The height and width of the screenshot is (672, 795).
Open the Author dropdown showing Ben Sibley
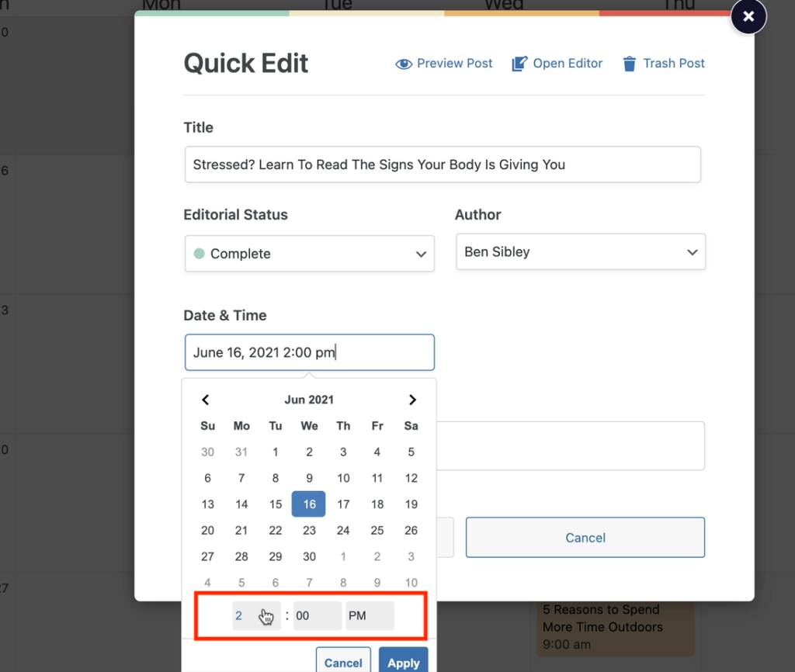coord(581,252)
